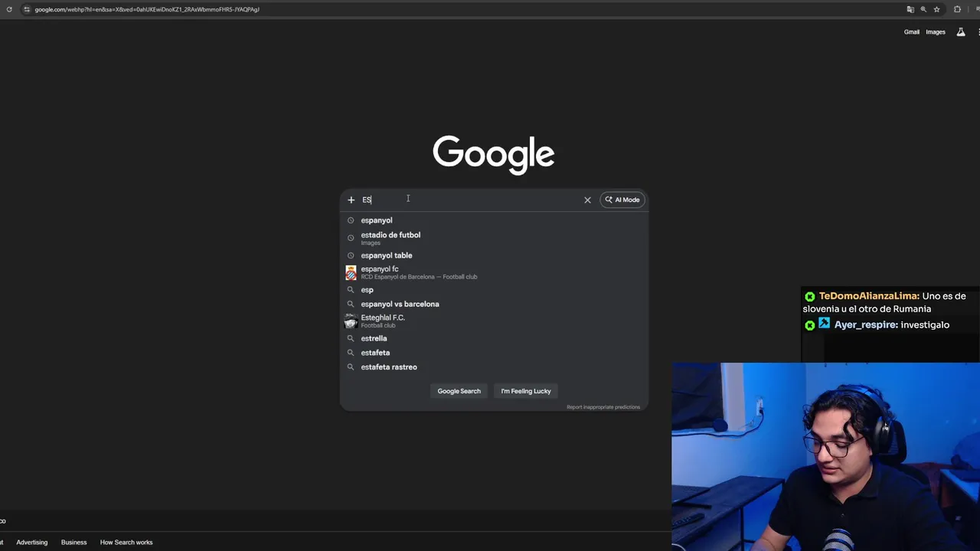Click history clock icon beside 'espanyol table'
The width and height of the screenshot is (980, 551).
pyautogui.click(x=351, y=256)
